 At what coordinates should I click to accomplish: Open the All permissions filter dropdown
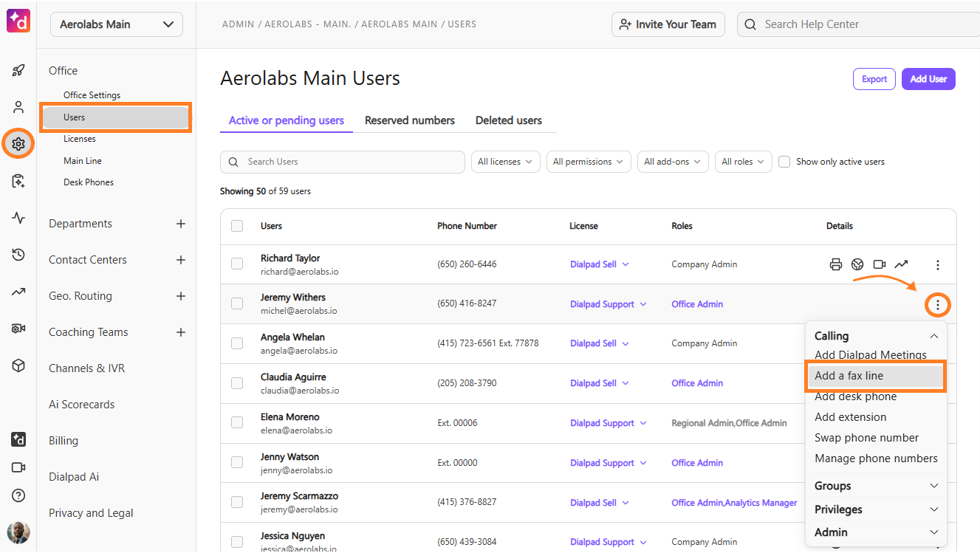tap(589, 162)
